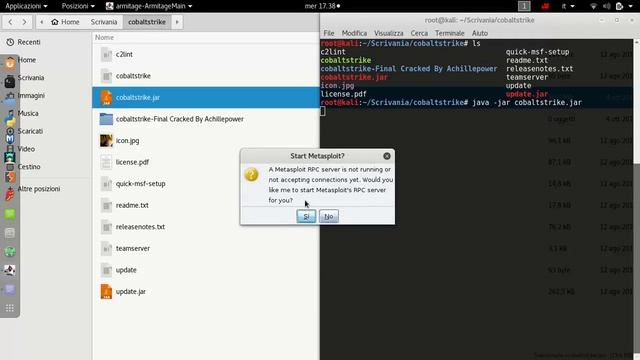Viewport: 640px width, 360px height.
Task: Open the Applicazioni menu
Action: (x=26, y=6)
